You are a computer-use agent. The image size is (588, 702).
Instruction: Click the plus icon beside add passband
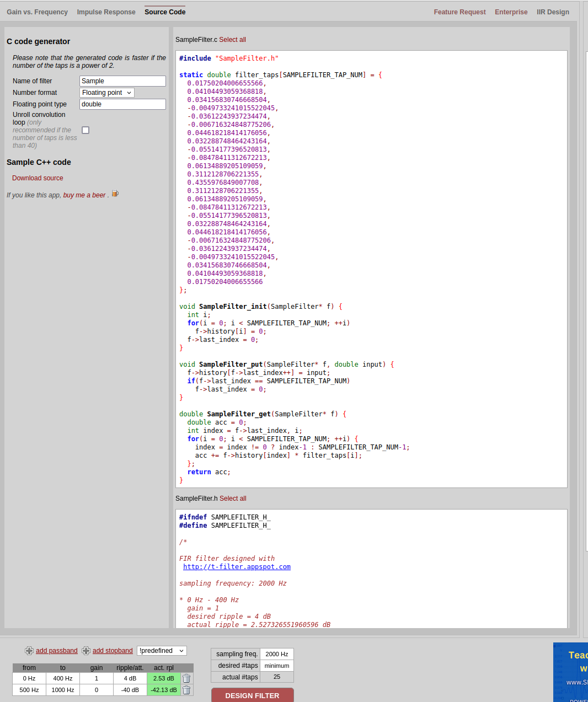[29, 651]
